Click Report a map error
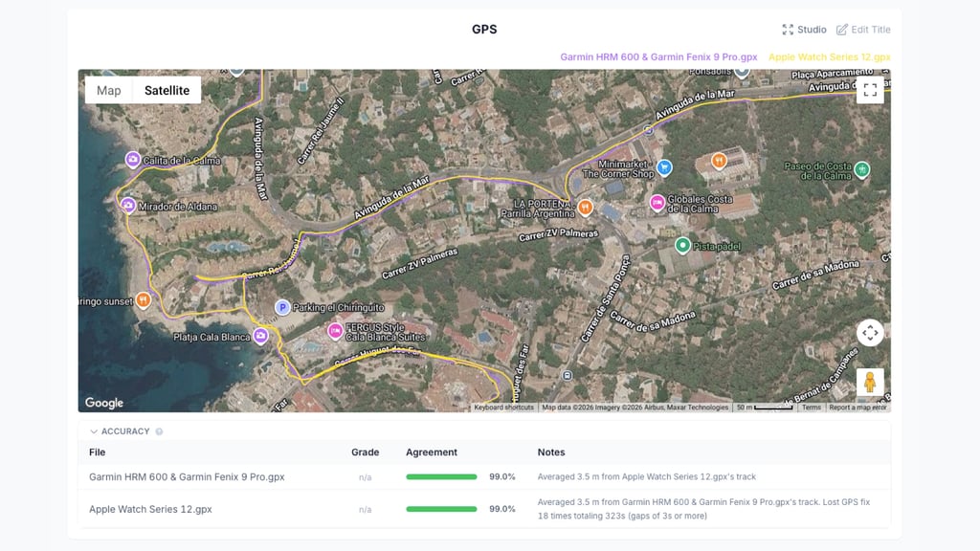This screenshot has width=980, height=551. click(857, 408)
